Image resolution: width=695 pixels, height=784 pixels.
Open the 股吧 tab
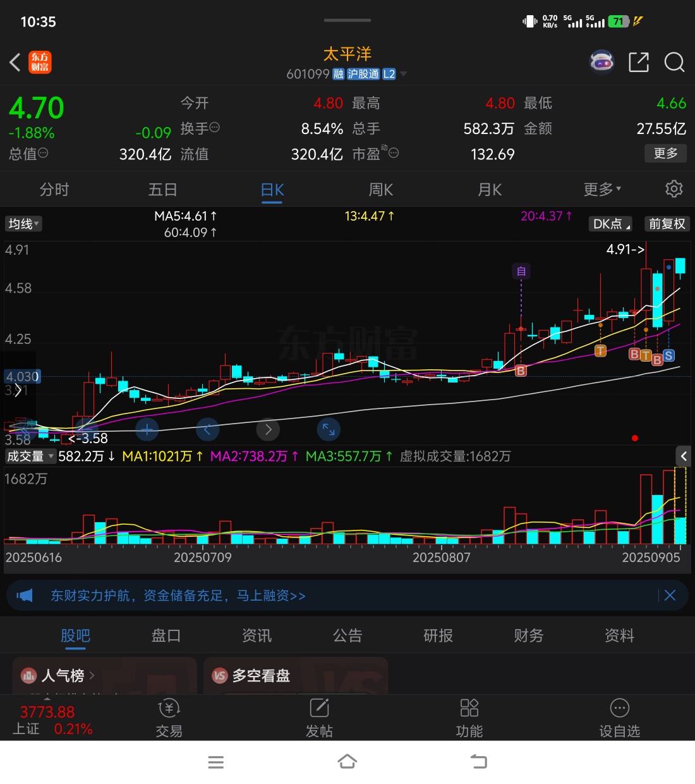[75, 635]
